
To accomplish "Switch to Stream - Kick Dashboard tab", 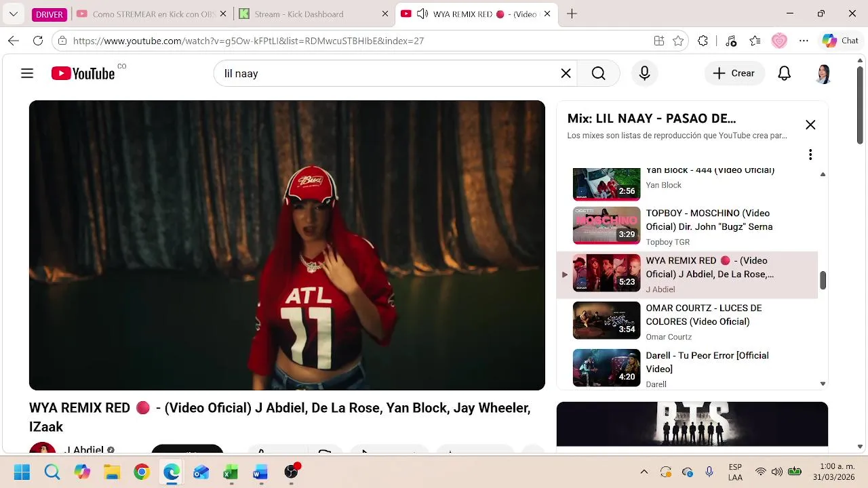I will [x=315, y=14].
